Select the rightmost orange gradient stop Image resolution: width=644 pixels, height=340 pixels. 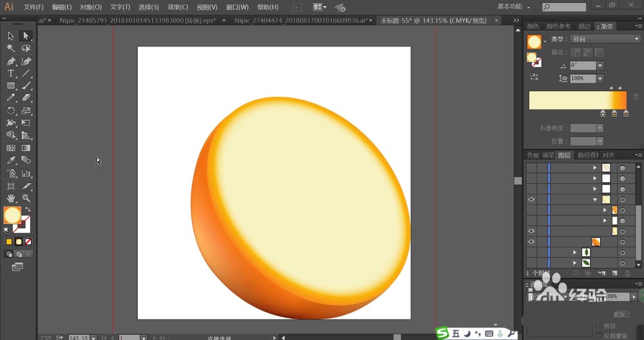pos(626,114)
